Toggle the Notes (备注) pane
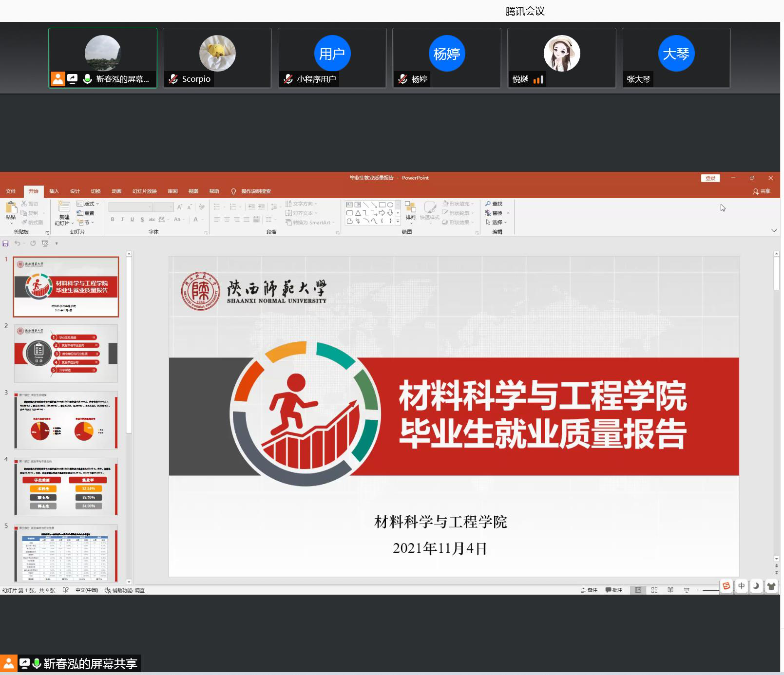This screenshot has height=675, width=784. click(589, 590)
